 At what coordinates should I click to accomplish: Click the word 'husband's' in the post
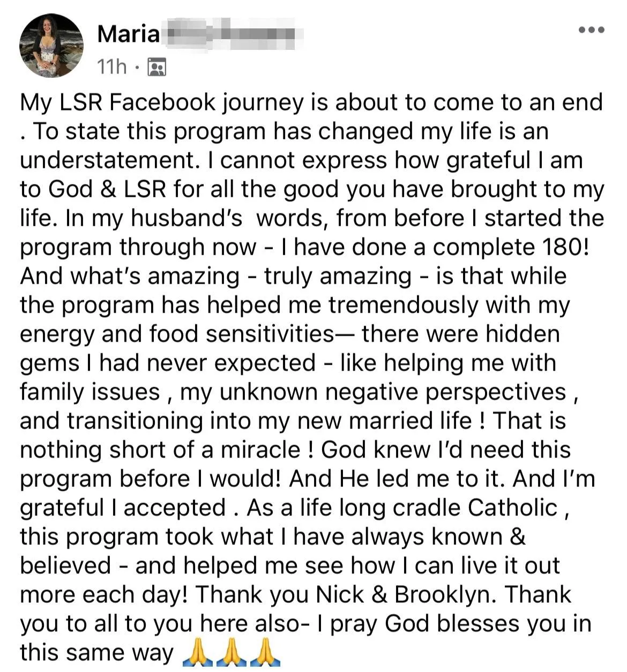click(x=186, y=218)
